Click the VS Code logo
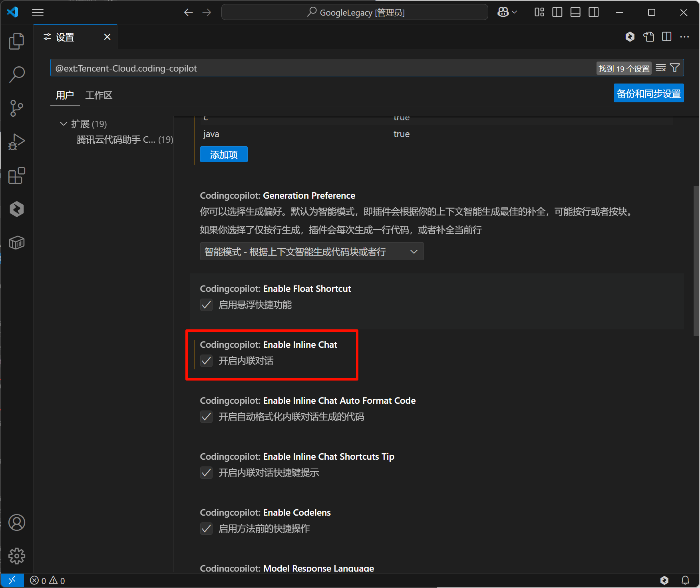 click(13, 12)
